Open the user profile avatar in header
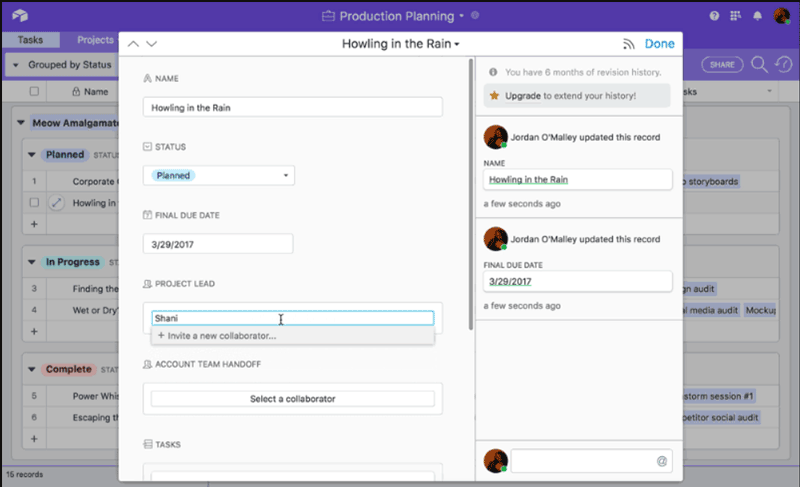Image resolution: width=800 pixels, height=487 pixels. point(782,16)
